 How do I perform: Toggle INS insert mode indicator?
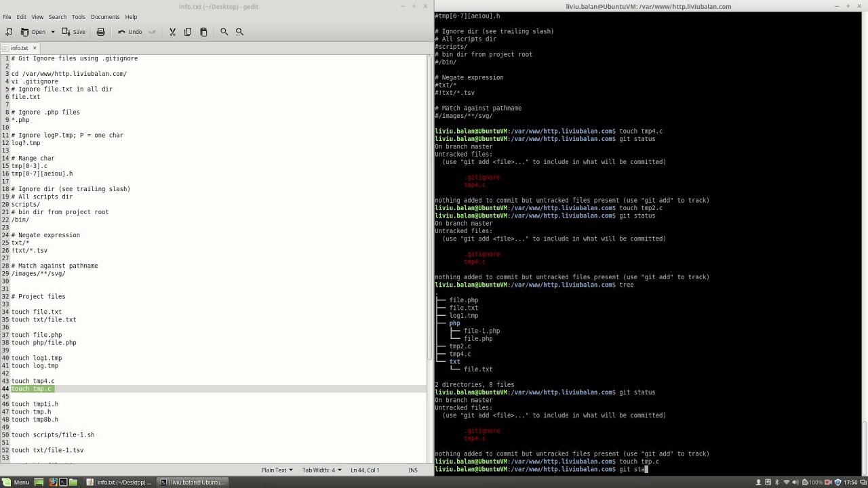413,470
